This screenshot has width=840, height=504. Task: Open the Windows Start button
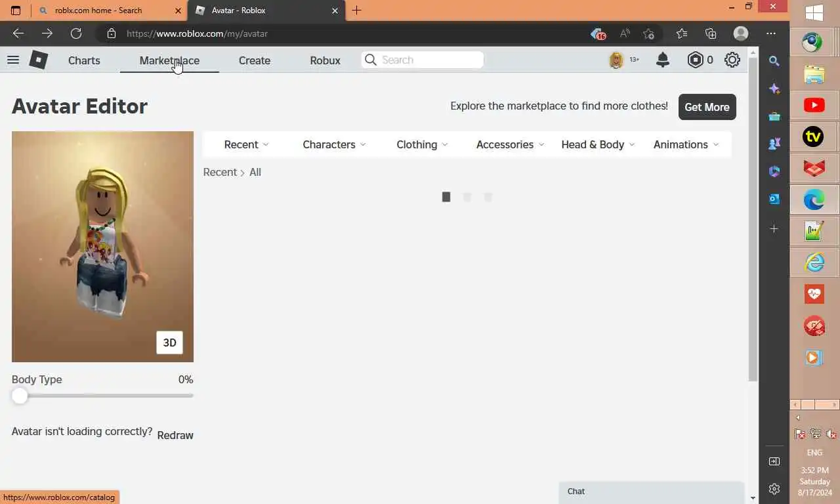(x=814, y=12)
